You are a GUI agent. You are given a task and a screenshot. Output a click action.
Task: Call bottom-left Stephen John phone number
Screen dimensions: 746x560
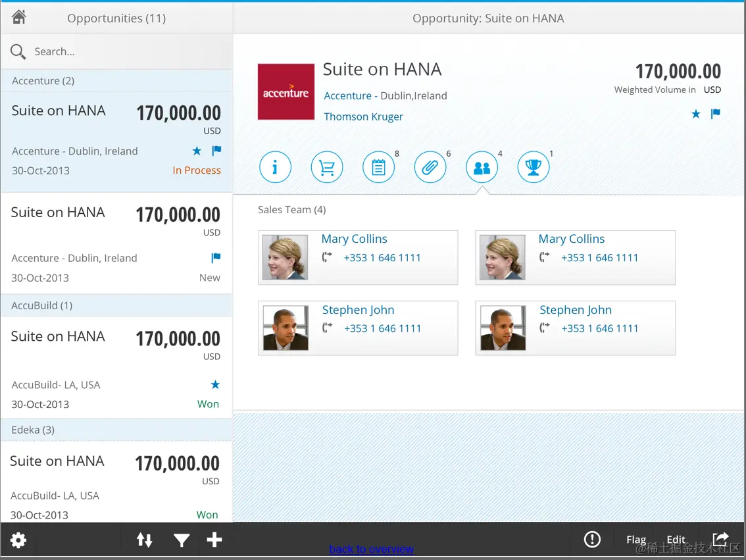382,328
